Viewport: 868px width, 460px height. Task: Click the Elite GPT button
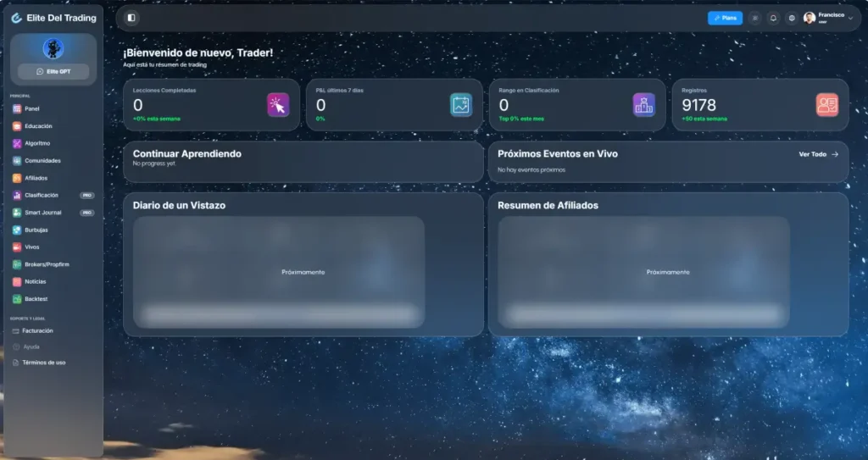pos(53,71)
